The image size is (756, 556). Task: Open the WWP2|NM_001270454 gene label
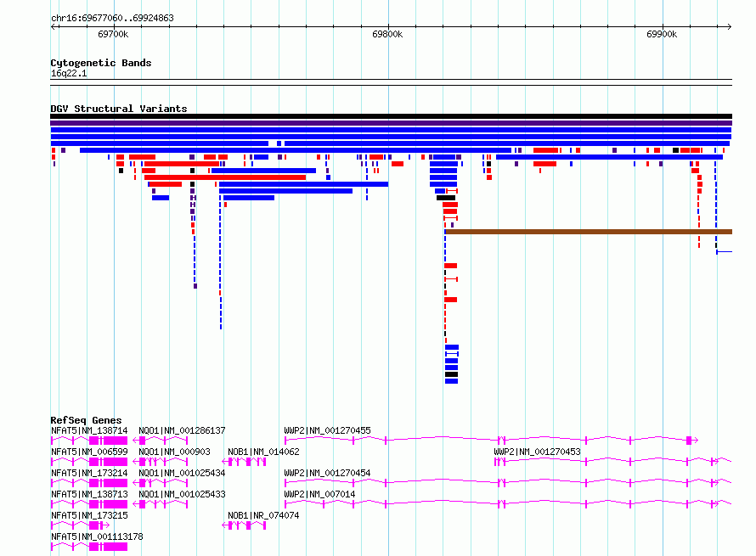(x=327, y=473)
